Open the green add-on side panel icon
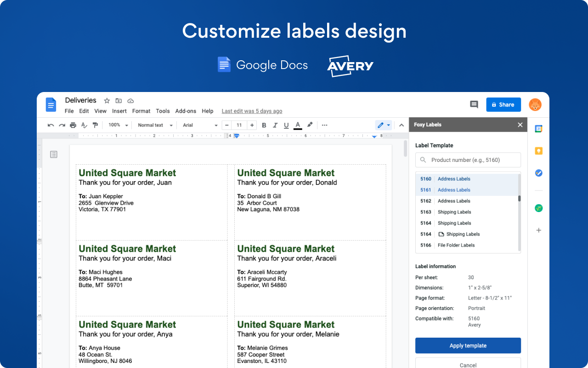 click(x=539, y=208)
